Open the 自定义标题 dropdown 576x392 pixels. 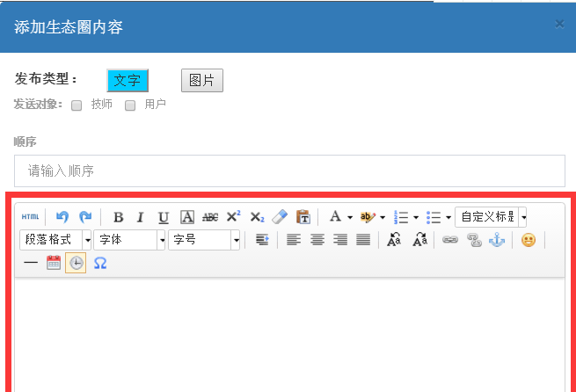coord(491,217)
